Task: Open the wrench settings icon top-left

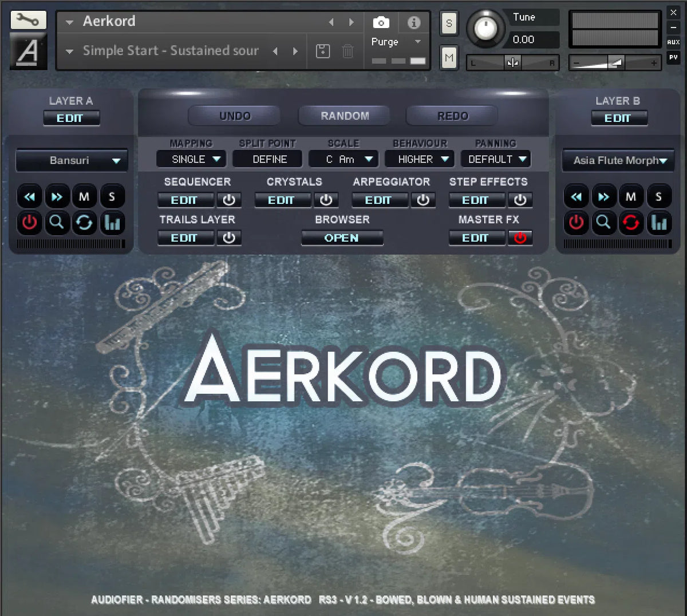Action: 28,19
